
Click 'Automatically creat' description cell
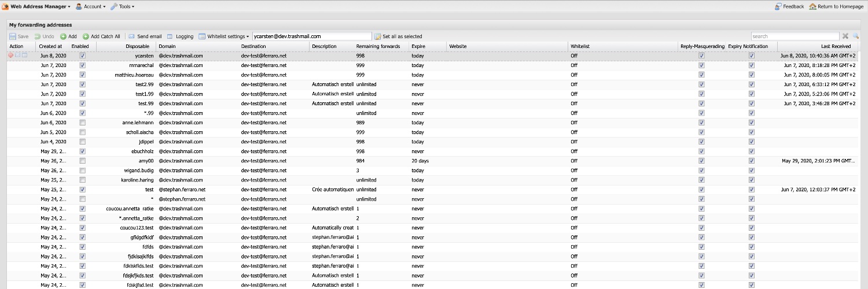point(332,228)
